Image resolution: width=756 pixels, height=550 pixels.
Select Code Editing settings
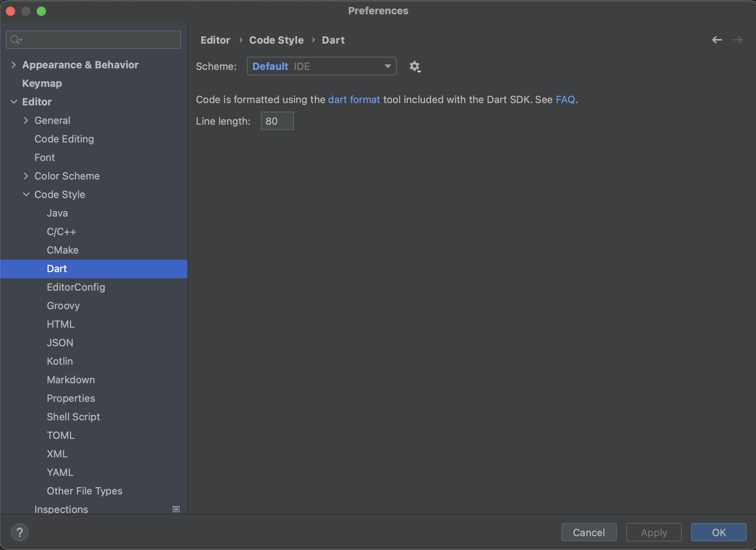[64, 139]
